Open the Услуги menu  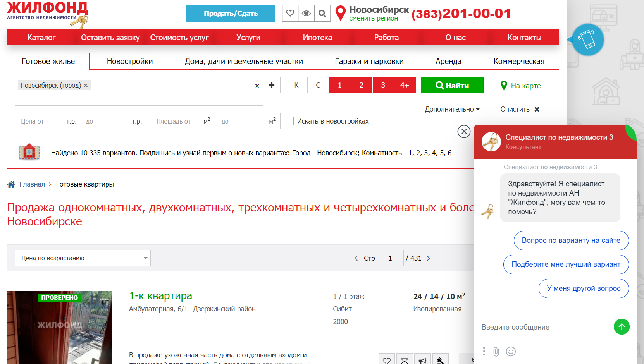pyautogui.click(x=248, y=38)
